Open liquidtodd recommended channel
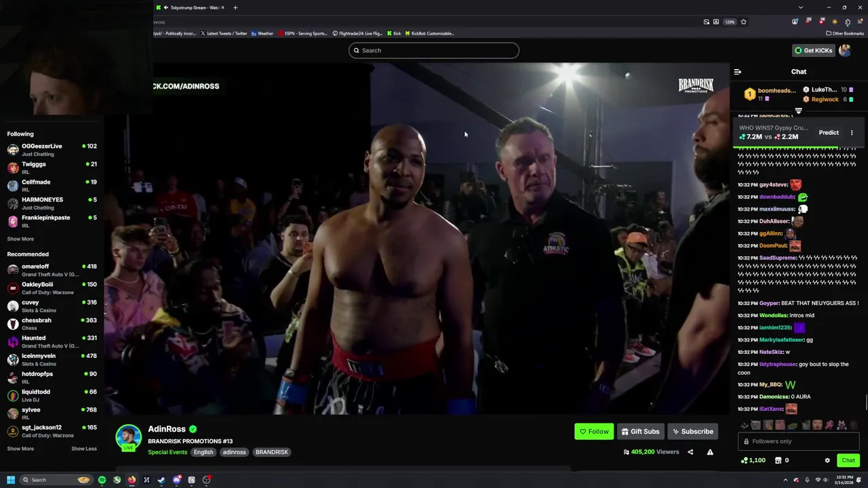Screen dimensions: 868x488 [52, 395]
